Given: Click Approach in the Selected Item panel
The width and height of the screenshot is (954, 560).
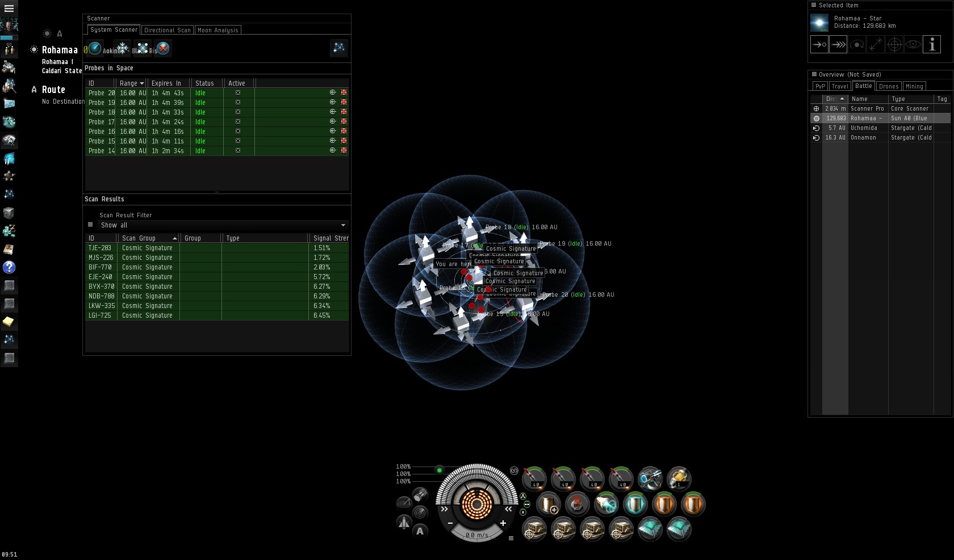Looking at the screenshot, I should tap(819, 44).
